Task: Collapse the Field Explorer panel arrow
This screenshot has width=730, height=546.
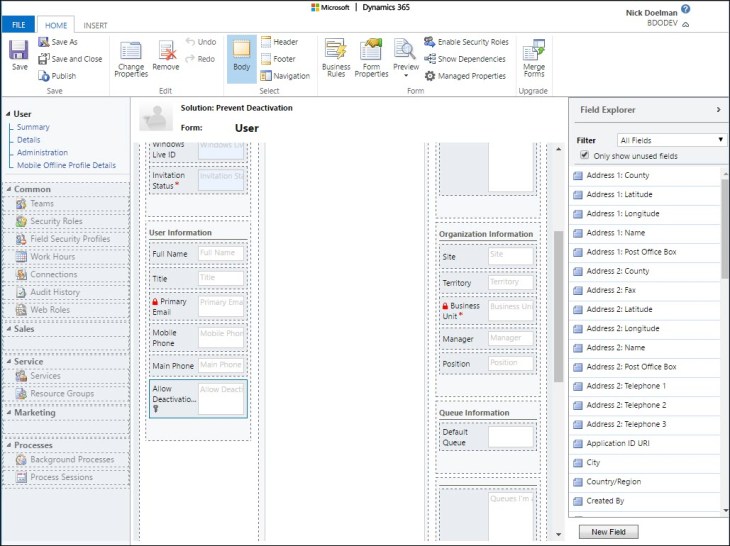Action: 718,110
